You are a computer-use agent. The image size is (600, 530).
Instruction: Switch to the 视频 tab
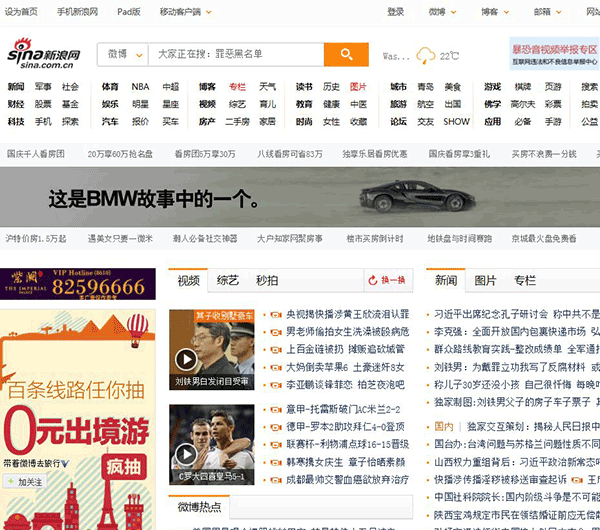tap(188, 280)
